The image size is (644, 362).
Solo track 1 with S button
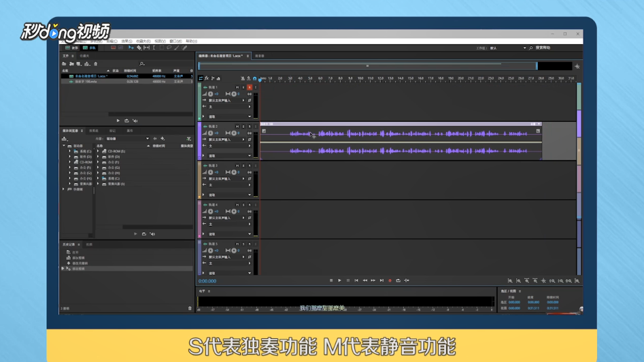click(243, 88)
